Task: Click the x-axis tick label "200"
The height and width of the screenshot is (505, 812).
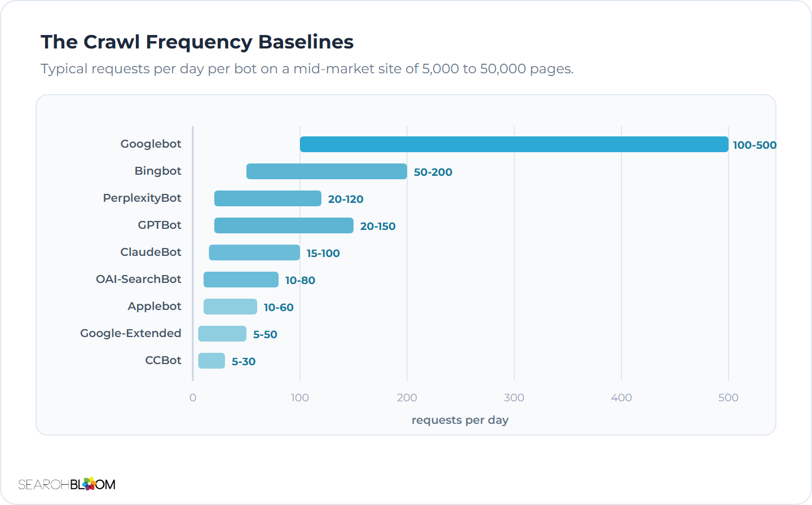Action: pyautogui.click(x=407, y=397)
